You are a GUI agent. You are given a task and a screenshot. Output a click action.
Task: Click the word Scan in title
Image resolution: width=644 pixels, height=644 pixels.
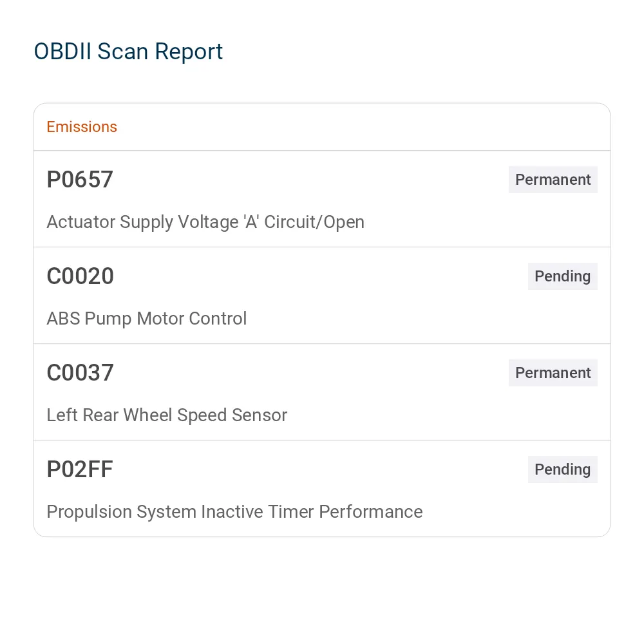(122, 52)
